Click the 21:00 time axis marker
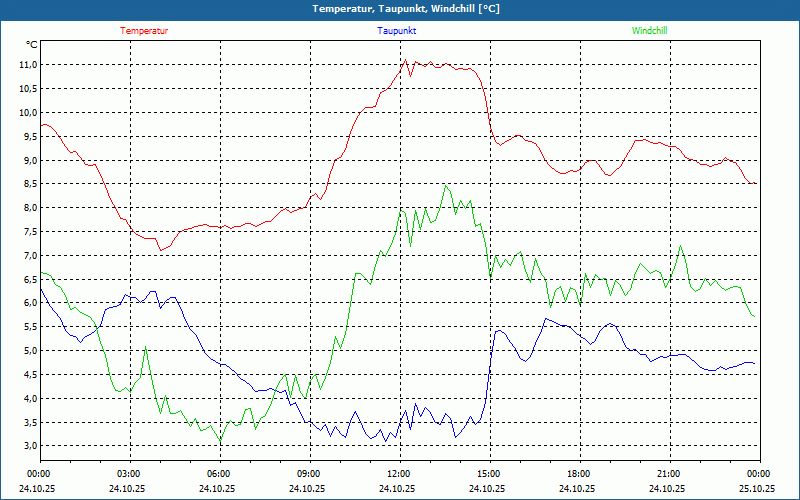 [x=668, y=474]
